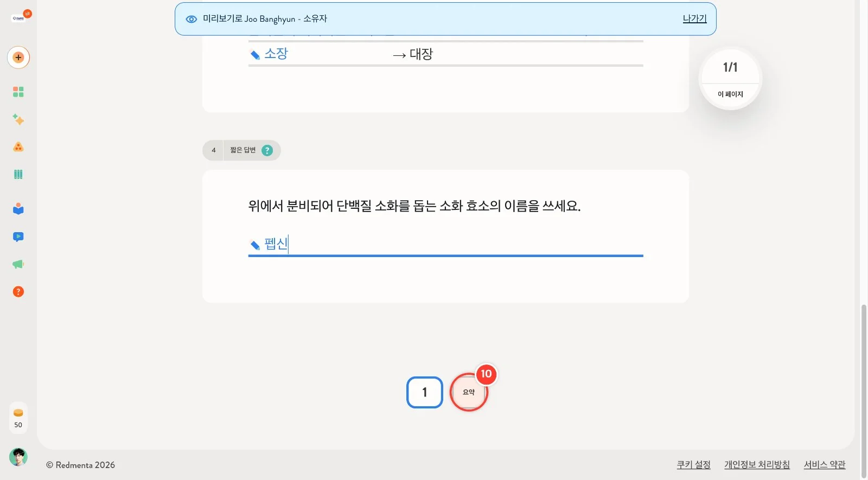Image resolution: width=868 pixels, height=480 pixels.
Task: Click the answer field containing 펩신
Action: pyautogui.click(x=446, y=244)
